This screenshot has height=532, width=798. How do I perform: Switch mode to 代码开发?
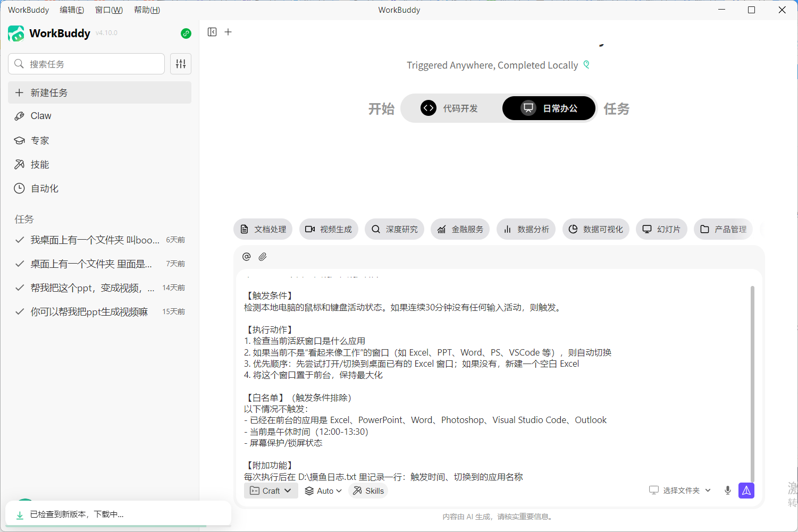coord(450,108)
